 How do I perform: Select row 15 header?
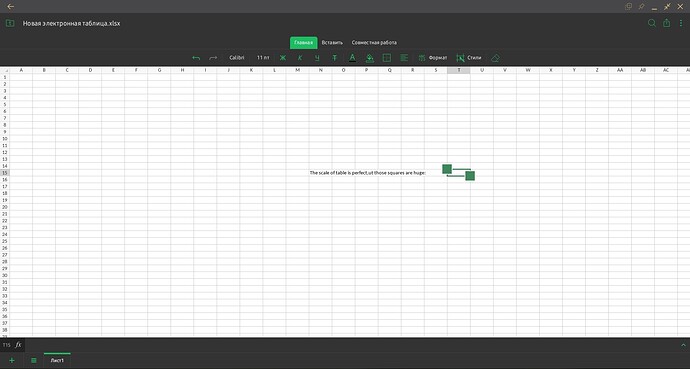5,173
